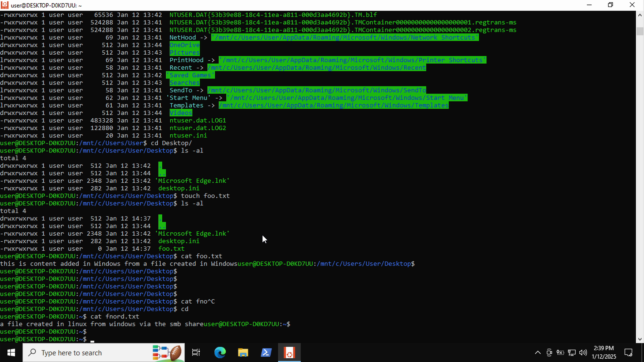Click the Meet Now camera tray icon
Viewport: 644px width, 362px height.
(x=549, y=353)
